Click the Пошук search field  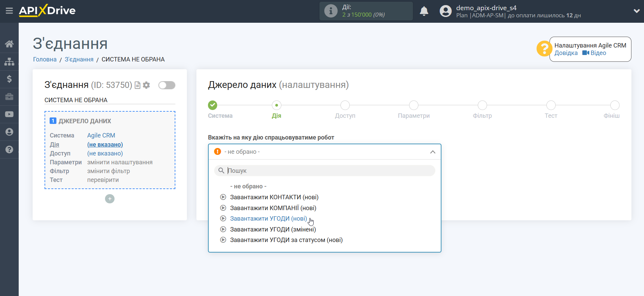(325, 170)
